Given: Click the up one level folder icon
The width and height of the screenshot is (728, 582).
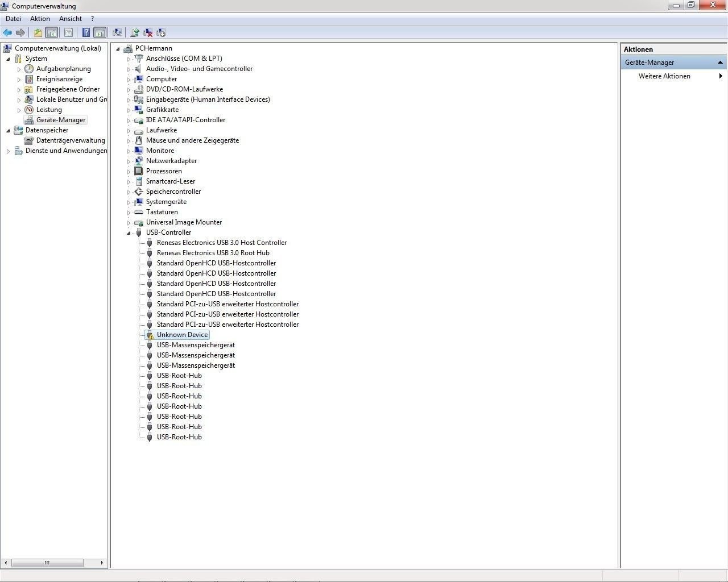Looking at the screenshot, I should tap(38, 33).
